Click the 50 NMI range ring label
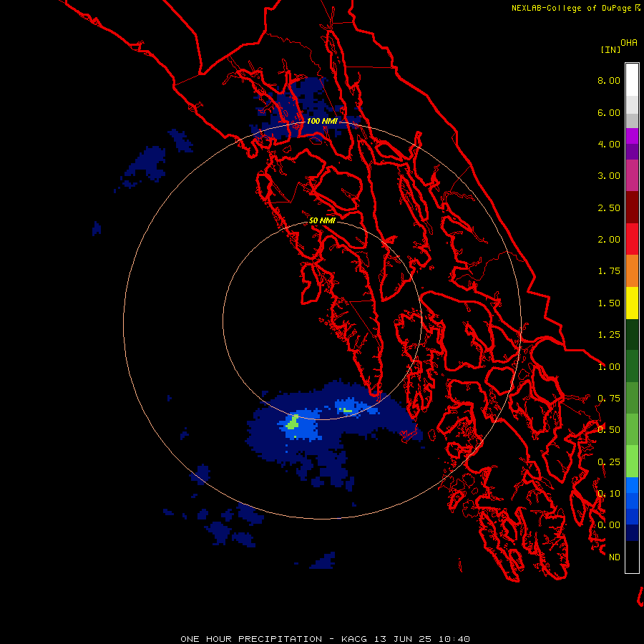Screen dimensions: 644x644 (x=322, y=221)
